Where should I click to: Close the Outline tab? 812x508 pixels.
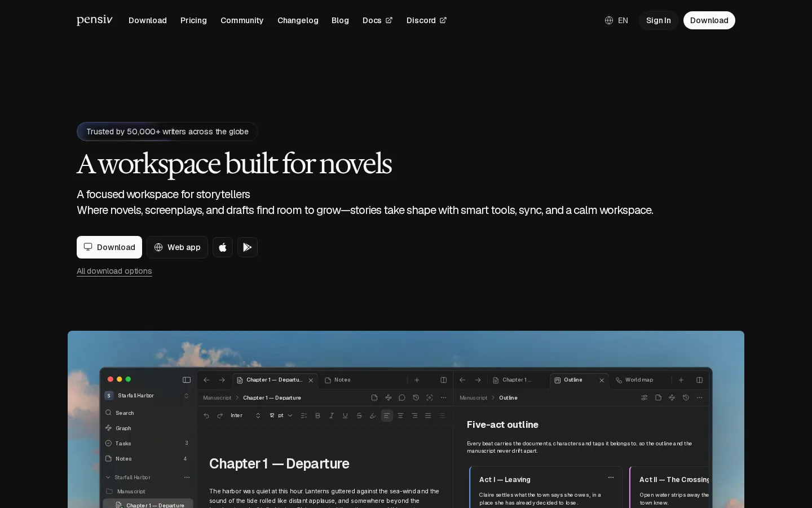coord(602,380)
